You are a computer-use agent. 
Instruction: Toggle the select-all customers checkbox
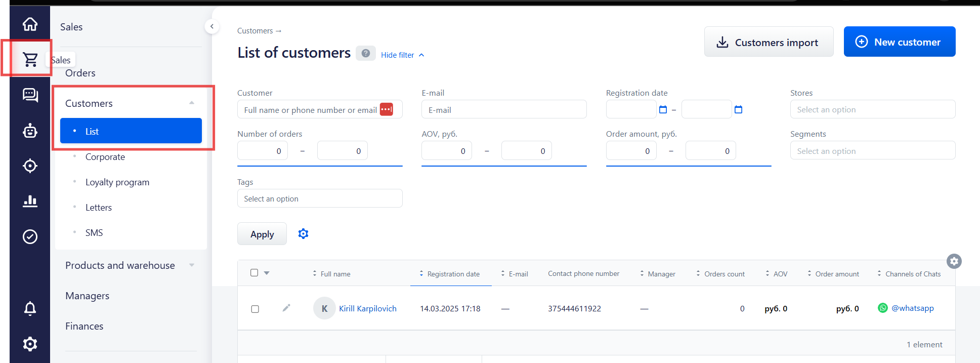point(254,273)
